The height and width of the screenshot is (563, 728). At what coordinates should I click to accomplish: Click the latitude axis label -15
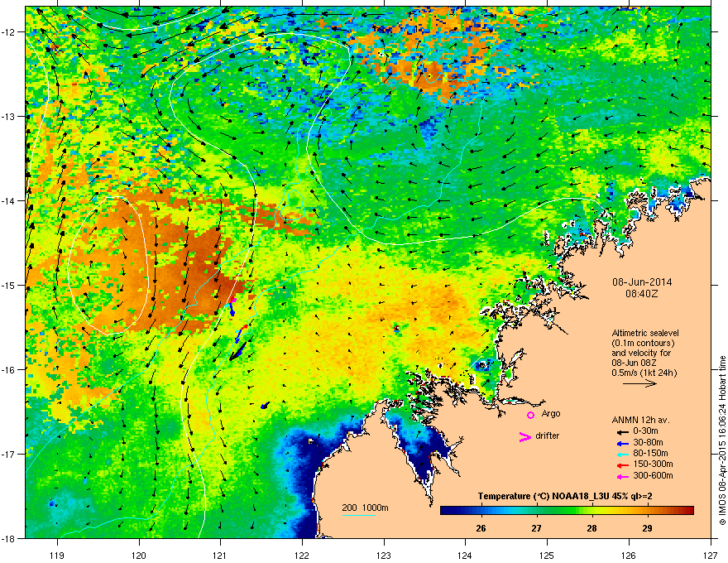point(9,285)
